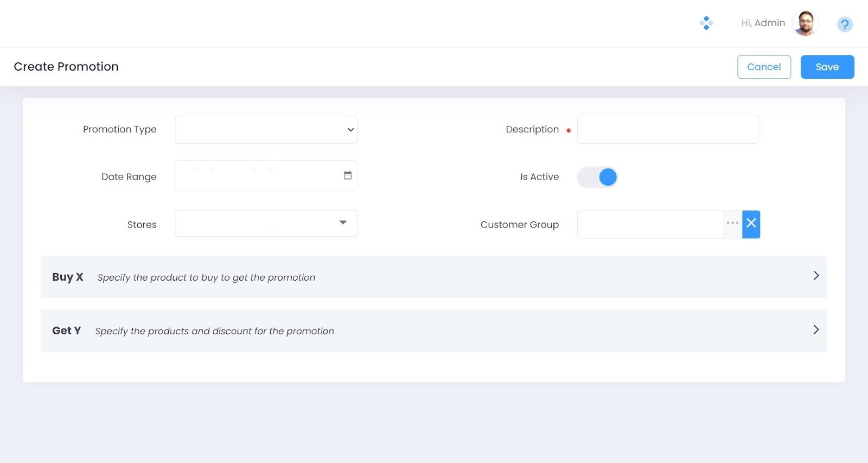Click the Hi, Admin user greeting
Viewport: 868px width, 463px height.
tap(763, 23)
